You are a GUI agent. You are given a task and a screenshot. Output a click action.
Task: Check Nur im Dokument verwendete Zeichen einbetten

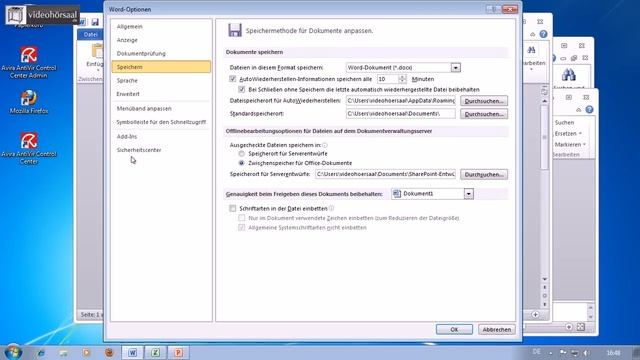click(x=242, y=218)
